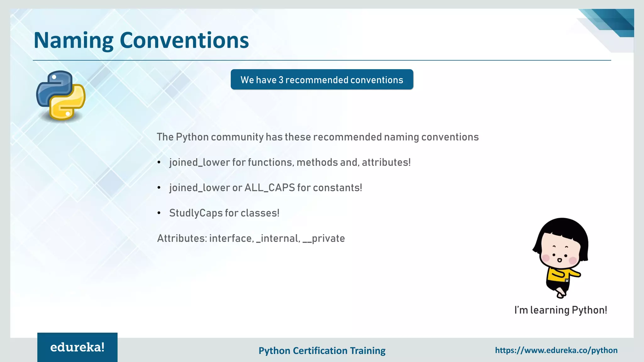Click the cartoon girl character illustration
Screen dimensions: 644x362
click(x=560, y=258)
